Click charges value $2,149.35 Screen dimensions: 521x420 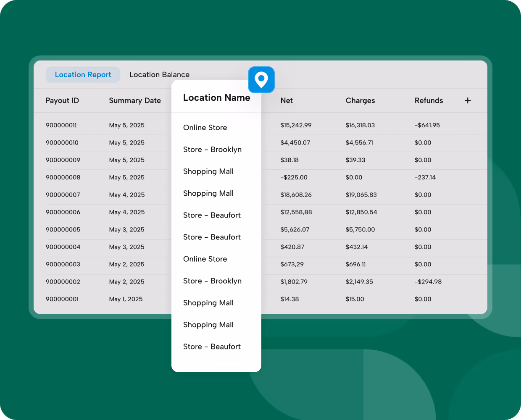pos(359,282)
